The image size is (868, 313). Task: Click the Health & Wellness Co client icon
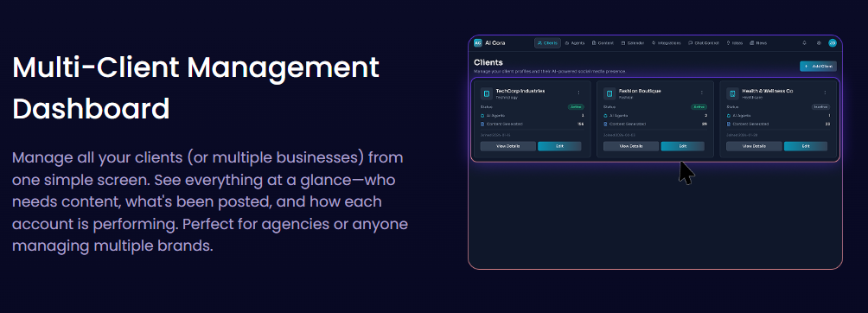coord(732,93)
